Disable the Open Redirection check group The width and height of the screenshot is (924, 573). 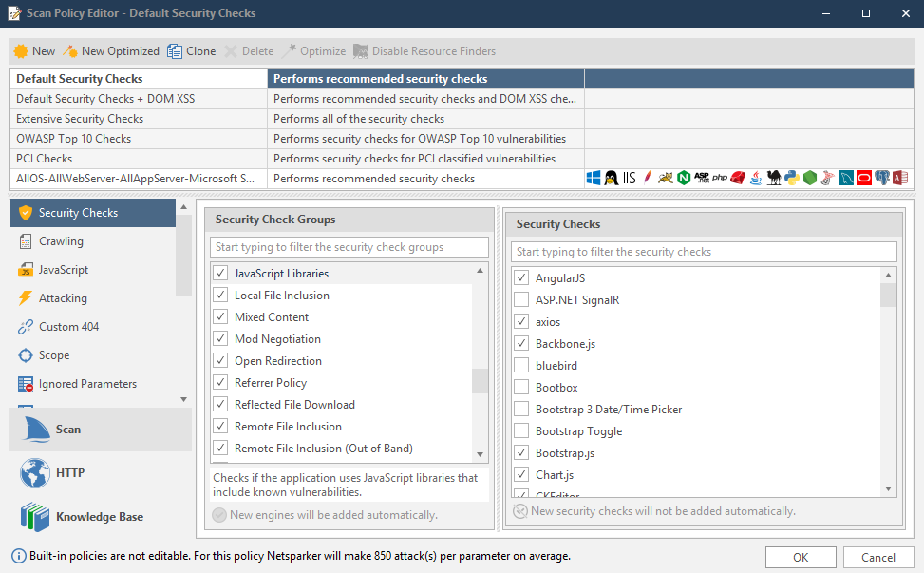(x=223, y=360)
